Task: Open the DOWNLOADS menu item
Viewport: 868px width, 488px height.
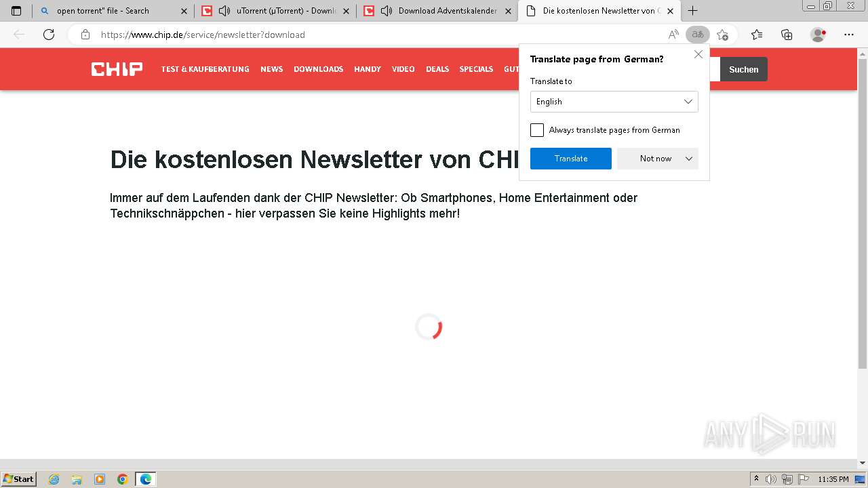Action: coord(318,69)
